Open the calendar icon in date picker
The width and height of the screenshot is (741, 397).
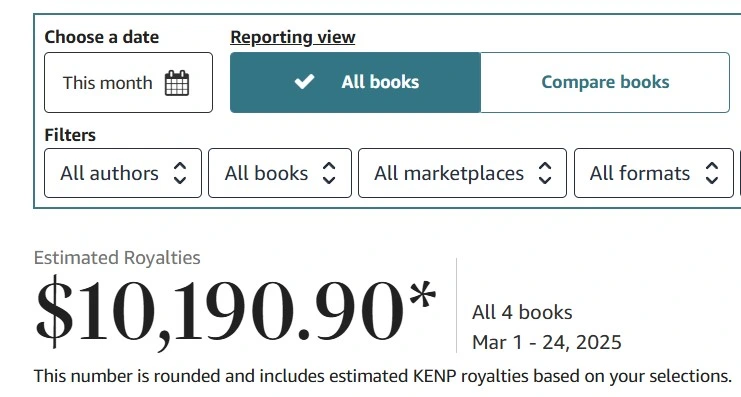coord(177,83)
